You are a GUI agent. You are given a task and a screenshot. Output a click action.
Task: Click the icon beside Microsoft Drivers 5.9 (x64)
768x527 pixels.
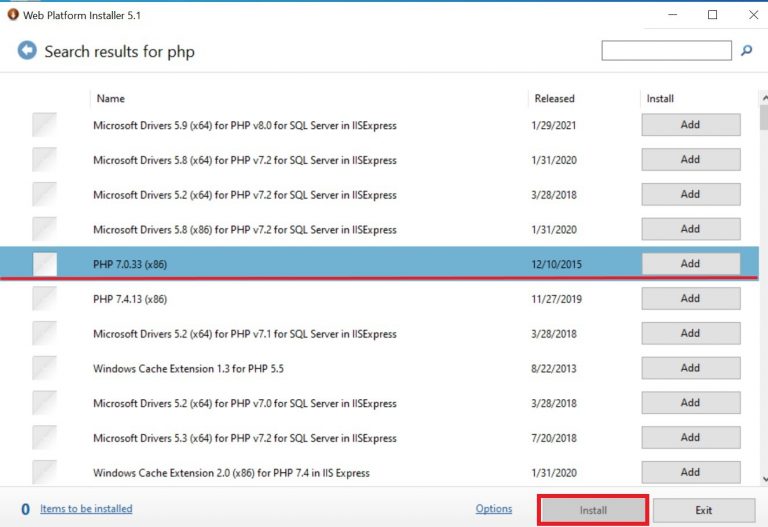click(45, 125)
